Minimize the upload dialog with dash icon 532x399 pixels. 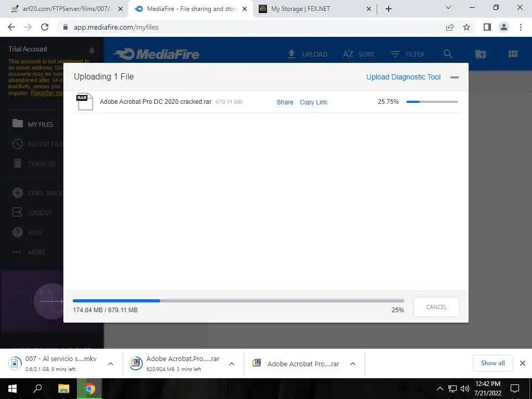click(454, 77)
